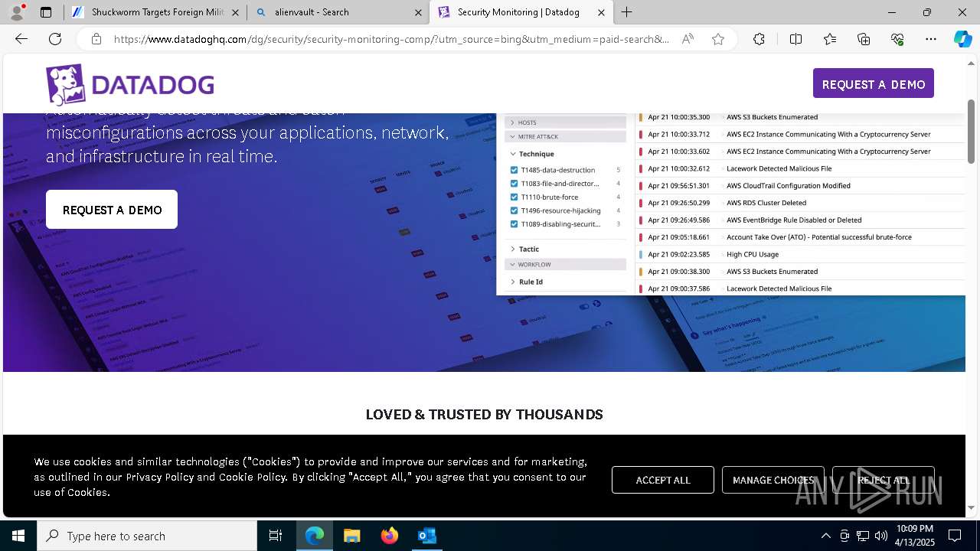Open notification center icon
The image size is (980, 551).
pyautogui.click(x=955, y=536)
